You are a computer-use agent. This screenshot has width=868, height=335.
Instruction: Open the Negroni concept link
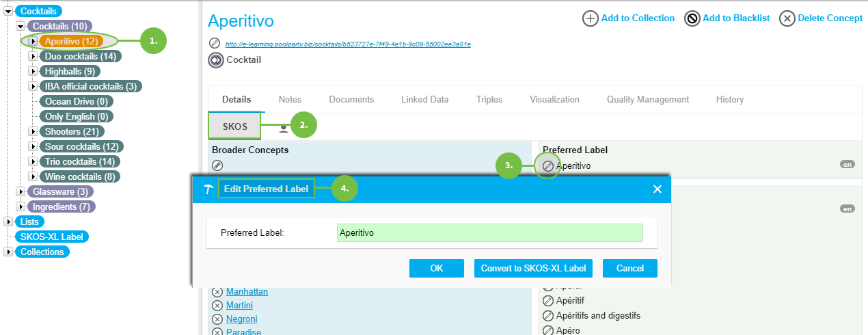pyautogui.click(x=241, y=319)
